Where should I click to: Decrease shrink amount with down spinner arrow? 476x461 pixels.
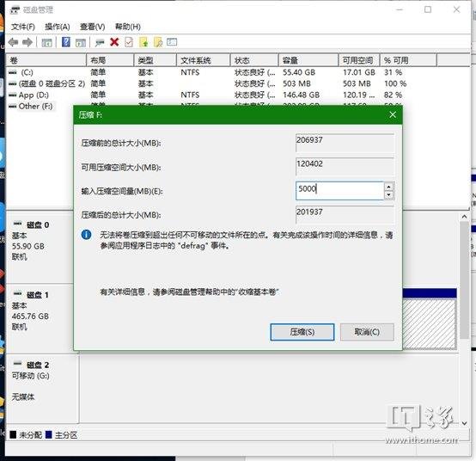coord(389,194)
